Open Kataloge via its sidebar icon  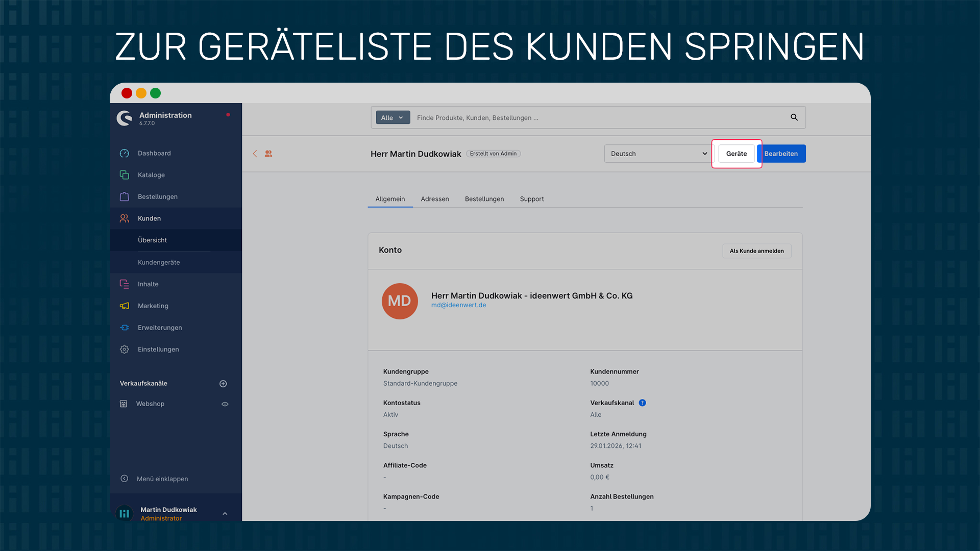pyautogui.click(x=124, y=175)
